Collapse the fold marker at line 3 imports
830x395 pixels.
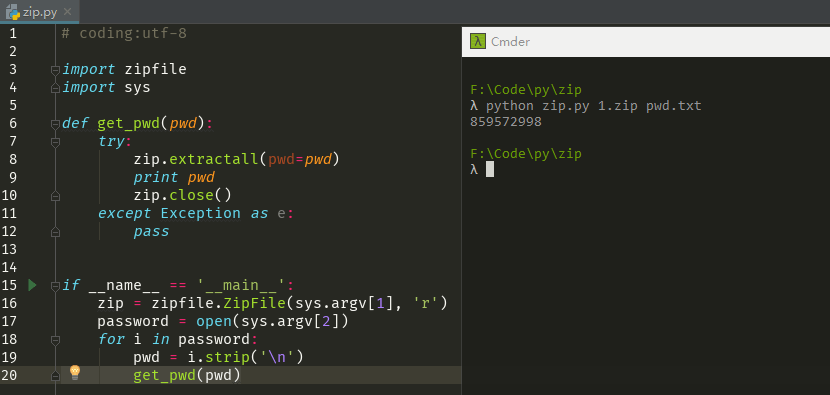[x=55, y=70]
